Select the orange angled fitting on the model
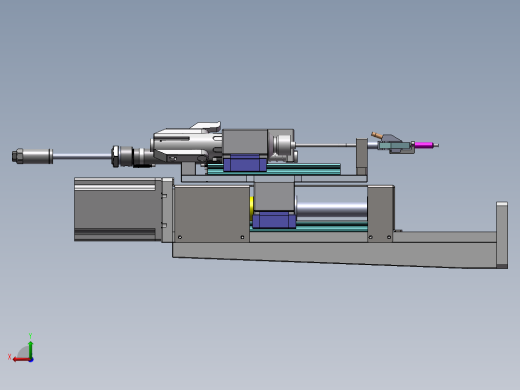The width and height of the screenshot is (520, 390). pyautogui.click(x=377, y=135)
